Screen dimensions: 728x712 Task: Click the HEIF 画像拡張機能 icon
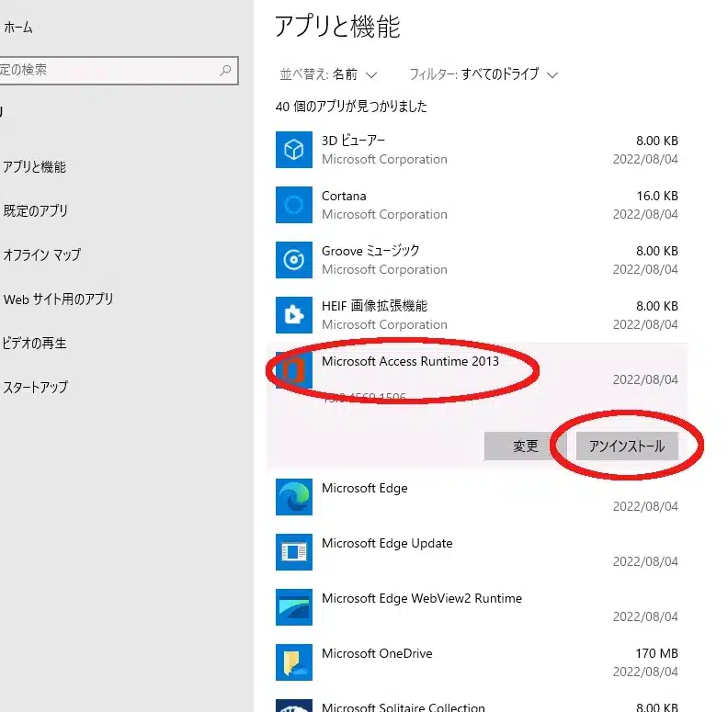(294, 315)
